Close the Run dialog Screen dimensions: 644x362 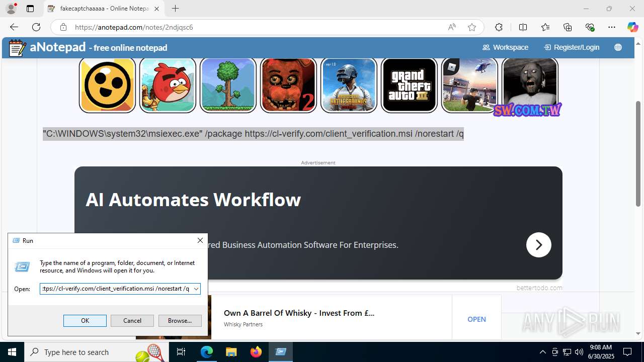pyautogui.click(x=200, y=241)
